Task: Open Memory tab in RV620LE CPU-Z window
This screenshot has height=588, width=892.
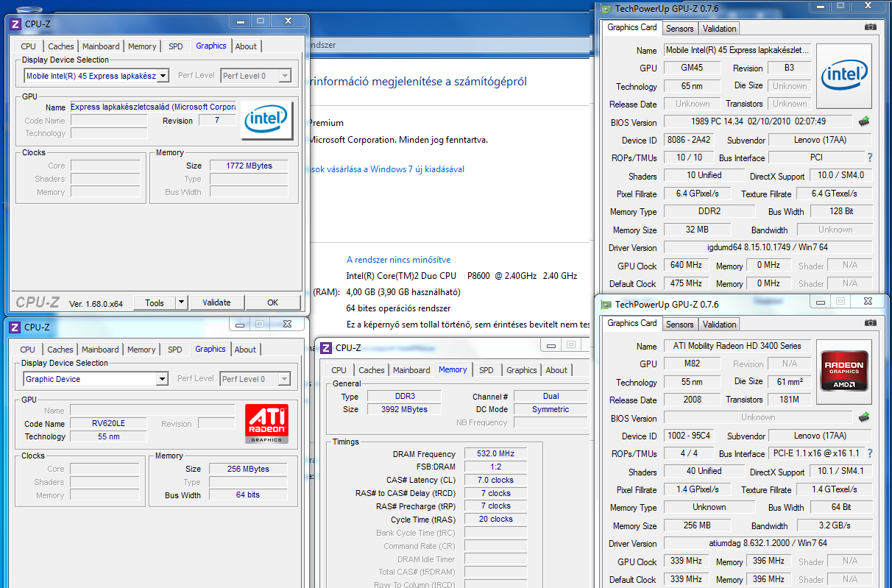Action: coord(141,350)
